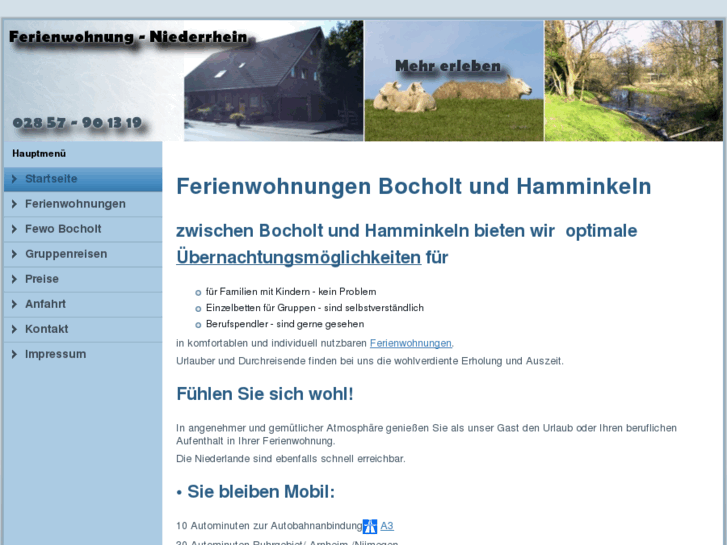Click arrow icon beside Fewo Bocholt

coord(14,229)
